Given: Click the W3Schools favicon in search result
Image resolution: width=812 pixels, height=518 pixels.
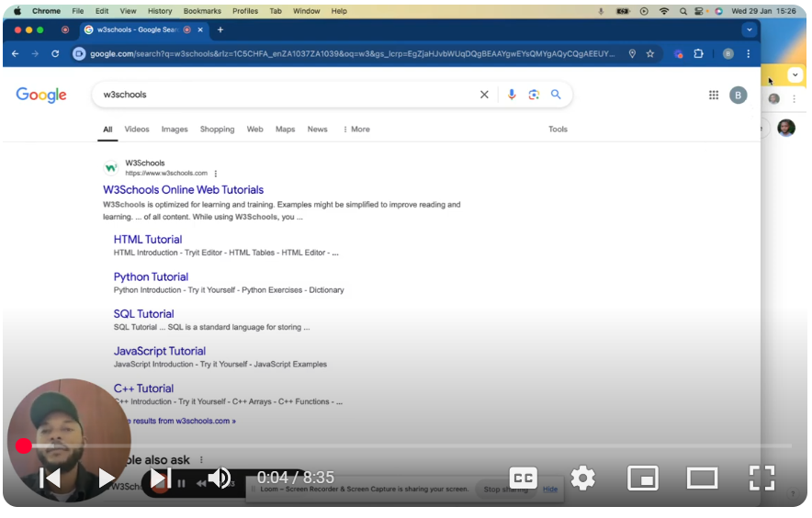Looking at the screenshot, I should [x=111, y=168].
